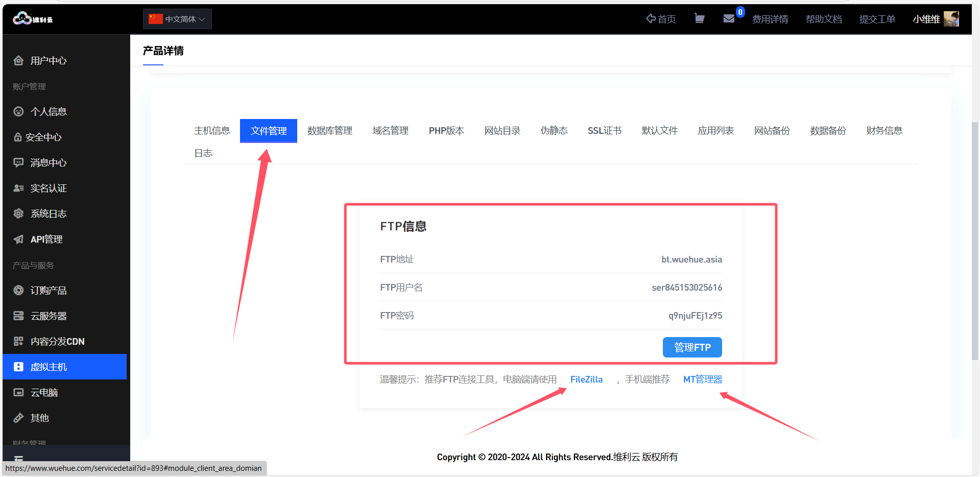980x477 pixels.
Task: Click the China flag icon
Action: pyautogui.click(x=155, y=19)
